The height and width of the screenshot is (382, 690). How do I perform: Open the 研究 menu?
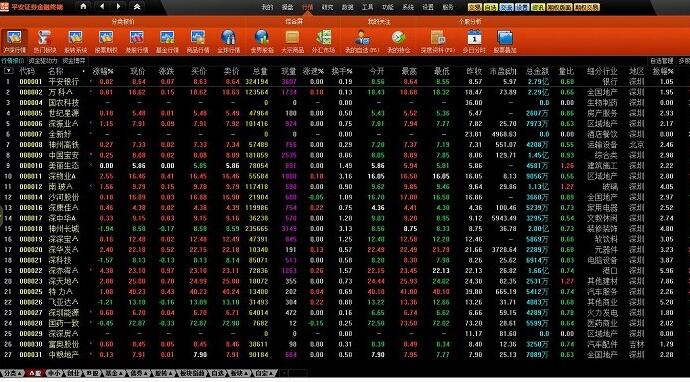click(327, 7)
